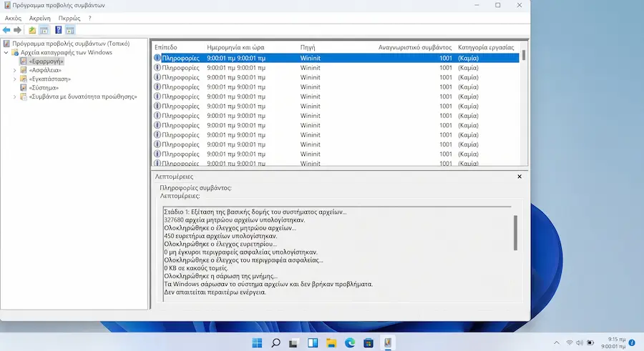Launch File Explorer from the taskbar

[x=331, y=343]
